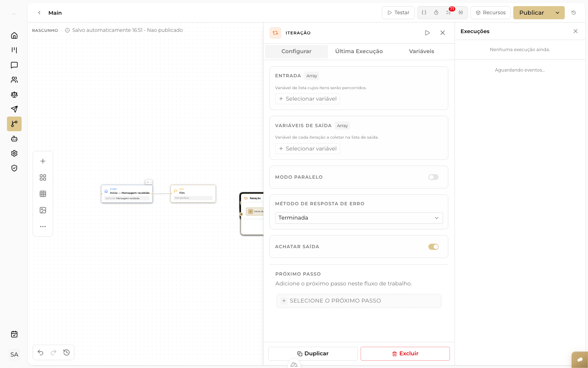Close the Execuções panel

575,31
